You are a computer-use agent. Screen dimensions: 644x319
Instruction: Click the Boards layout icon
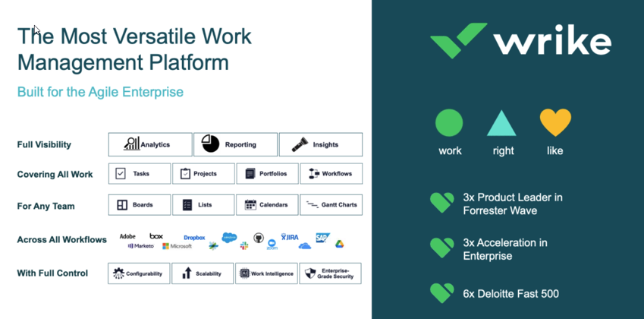[122, 205]
